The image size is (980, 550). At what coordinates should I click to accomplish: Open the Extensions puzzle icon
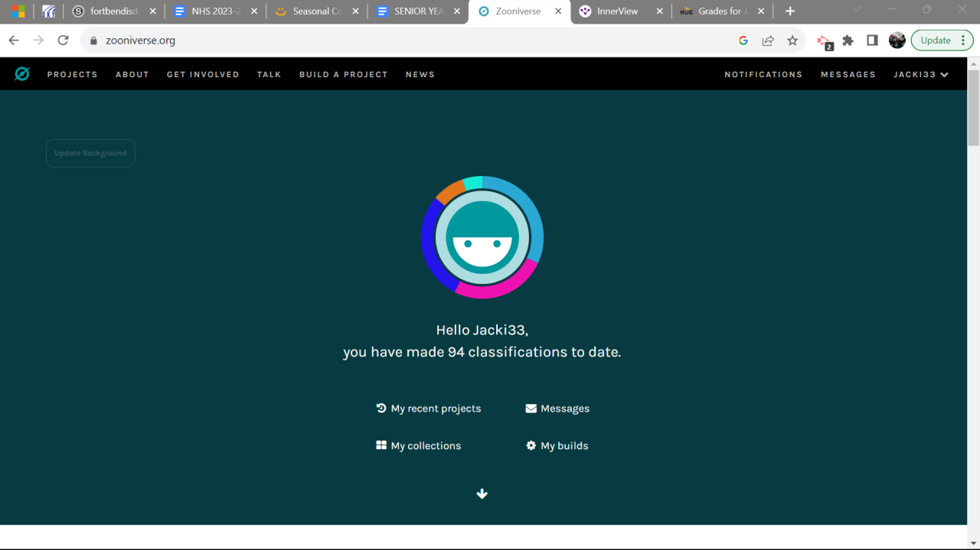(848, 41)
